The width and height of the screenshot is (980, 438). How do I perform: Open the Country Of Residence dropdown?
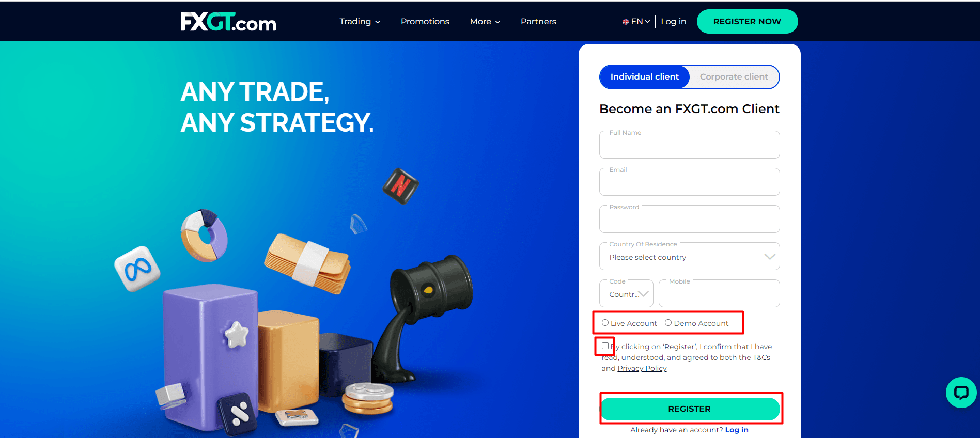689,256
